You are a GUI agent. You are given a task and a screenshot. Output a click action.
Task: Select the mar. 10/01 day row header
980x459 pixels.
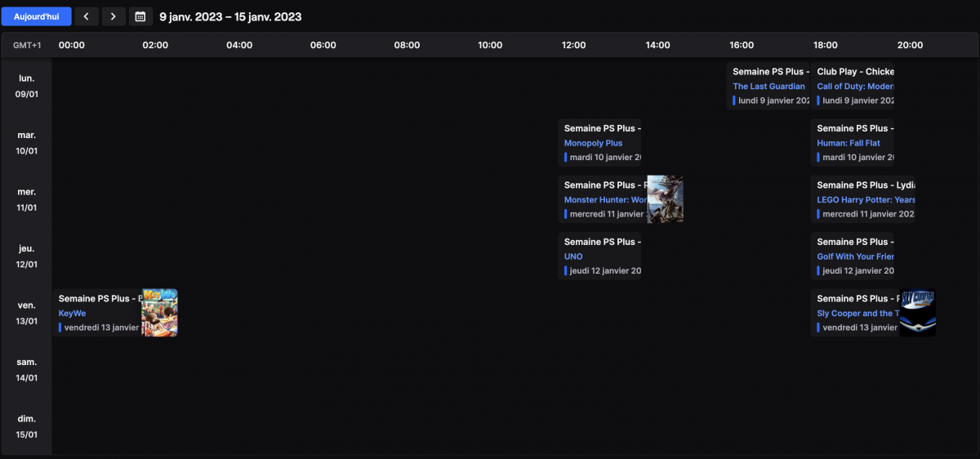26,143
